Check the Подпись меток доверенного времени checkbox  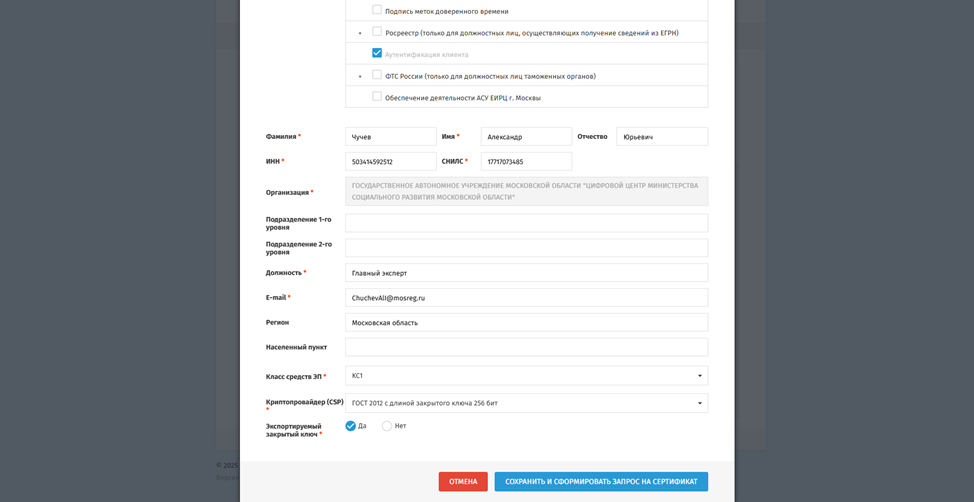coord(377,10)
